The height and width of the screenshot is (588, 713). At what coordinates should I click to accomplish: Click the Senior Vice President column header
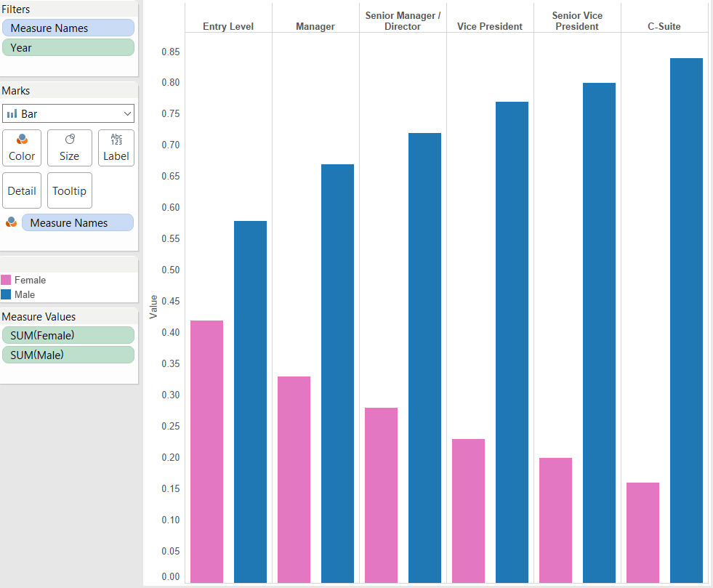[577, 21]
